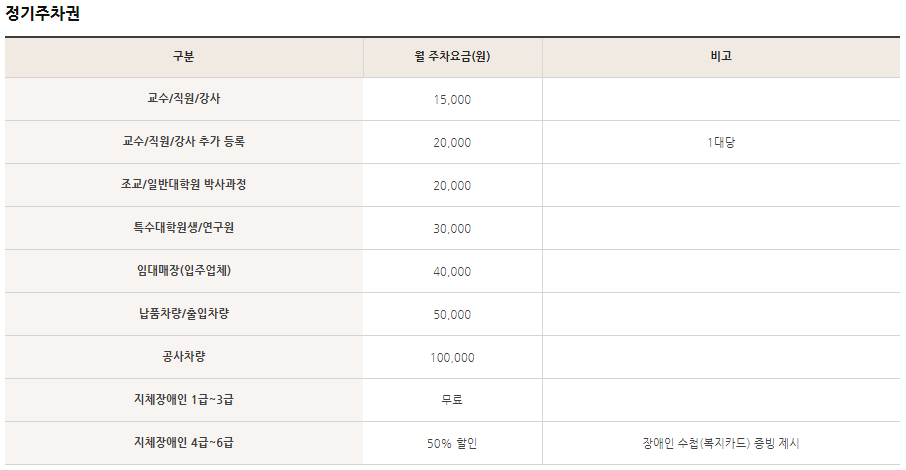Image resolution: width=906 pixels, height=470 pixels.
Task: Select the 교수/직원/강사 row label
Action: tap(184, 99)
